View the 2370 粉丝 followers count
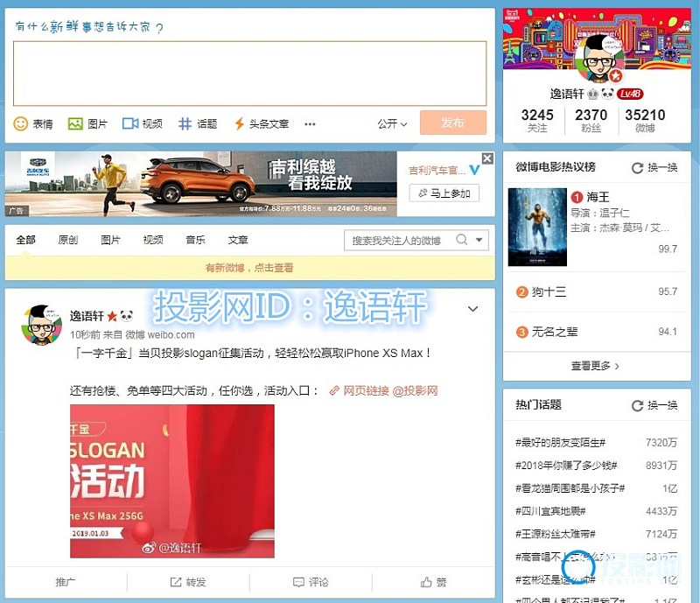The image size is (700, 603). coord(591,121)
